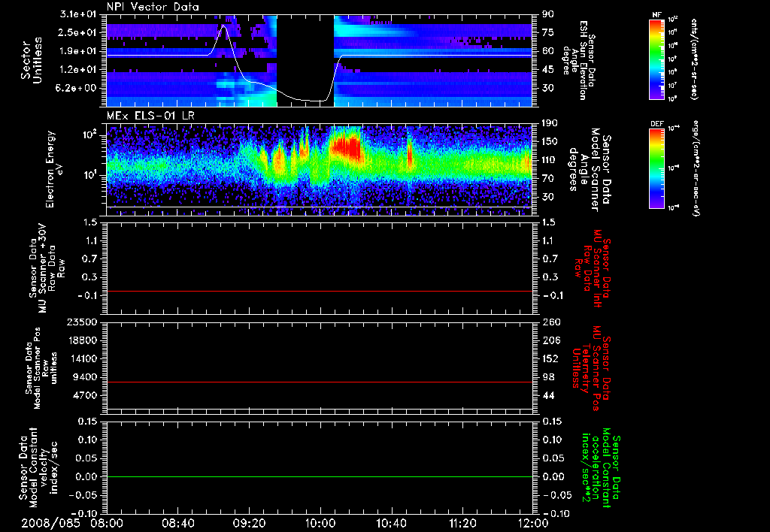
Task: Click the 18800 scanner position tick
Action: coord(83,340)
